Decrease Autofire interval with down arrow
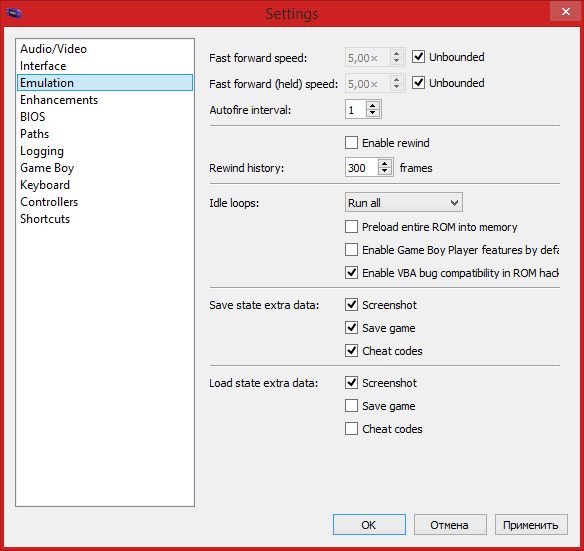The height and width of the screenshot is (551, 584). 372,113
